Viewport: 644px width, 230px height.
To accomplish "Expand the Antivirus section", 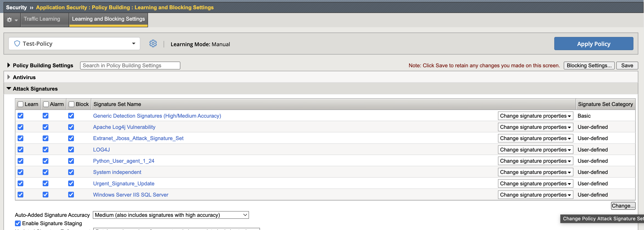I will (9, 77).
